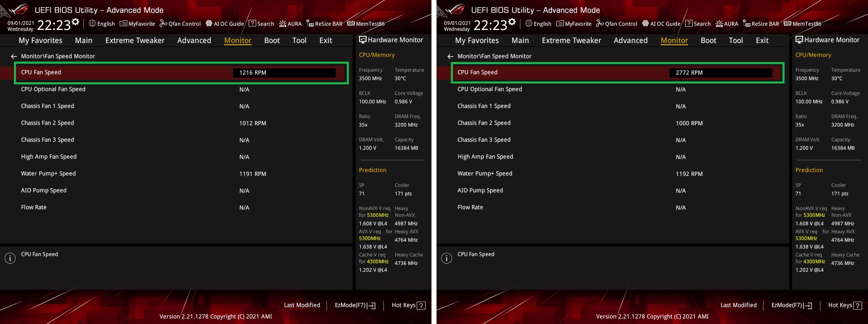The height and width of the screenshot is (324, 868).
Task: Open the Tool tab in right BIOS window
Action: (x=736, y=40)
